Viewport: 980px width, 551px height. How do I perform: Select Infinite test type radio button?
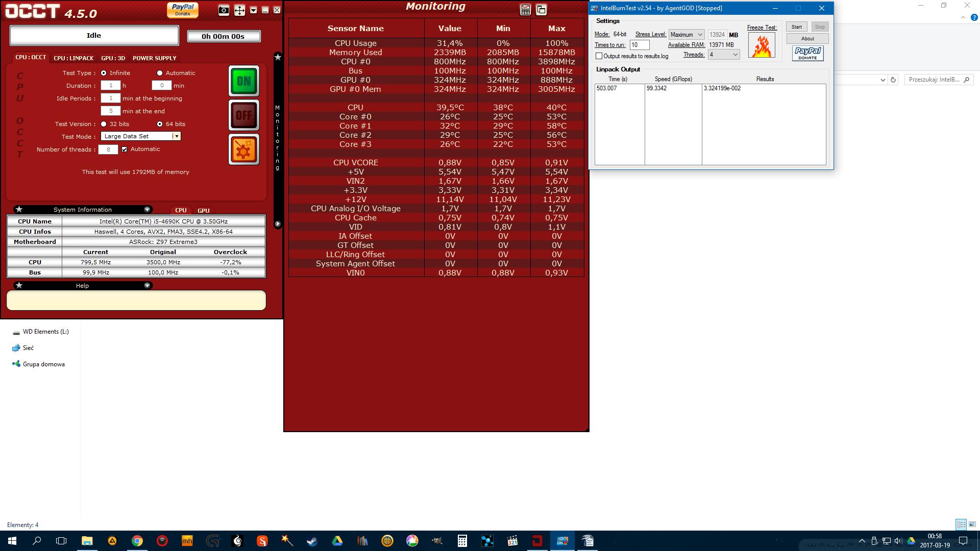(x=104, y=73)
